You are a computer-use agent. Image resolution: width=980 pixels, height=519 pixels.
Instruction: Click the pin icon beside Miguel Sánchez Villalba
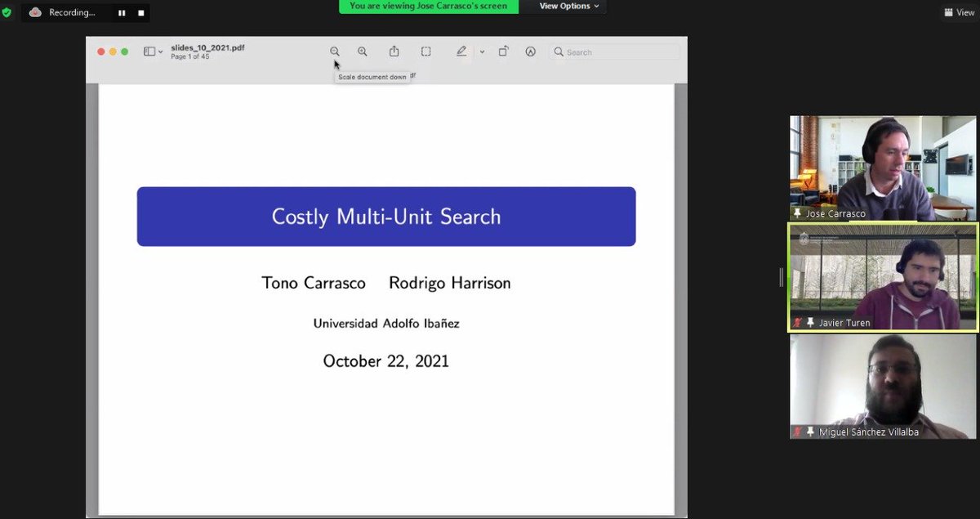coord(810,432)
